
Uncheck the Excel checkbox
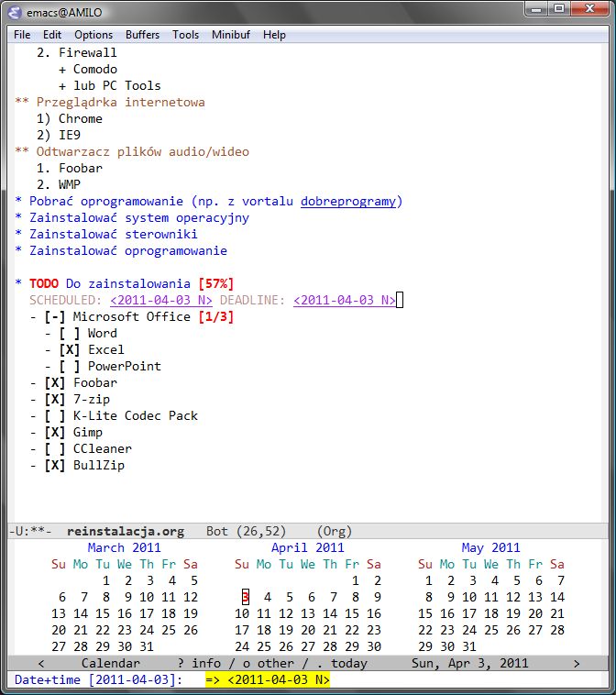[x=70, y=349]
